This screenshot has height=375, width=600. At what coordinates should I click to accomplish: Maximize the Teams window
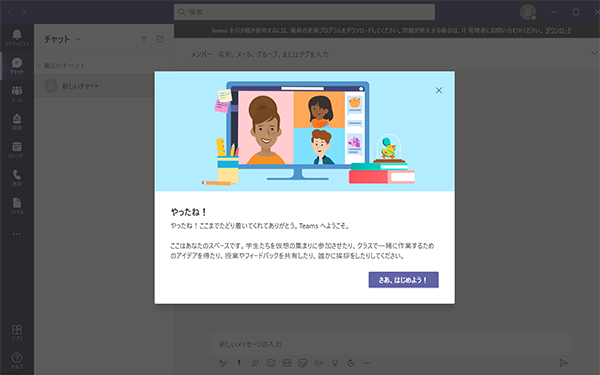576,12
